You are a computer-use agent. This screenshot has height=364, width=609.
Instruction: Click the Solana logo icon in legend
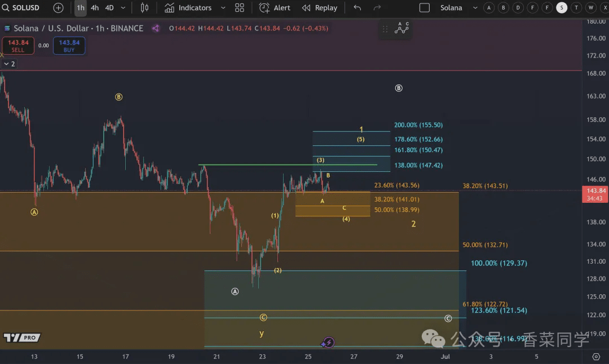point(7,28)
